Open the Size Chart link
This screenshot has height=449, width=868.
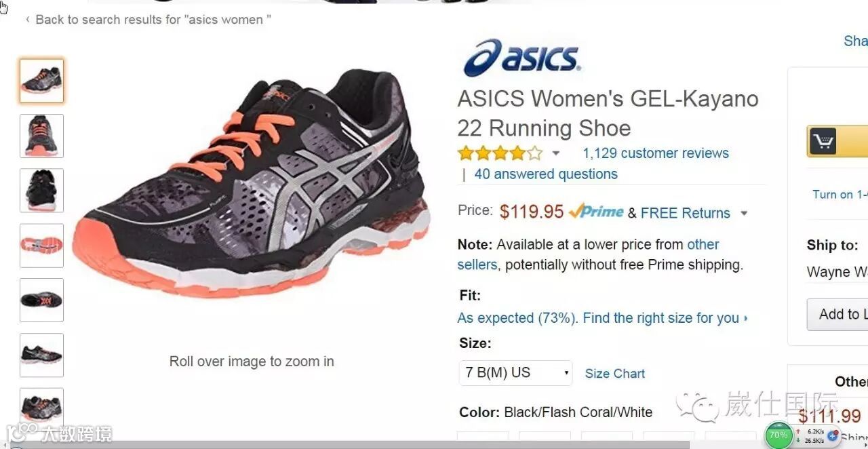[615, 374]
